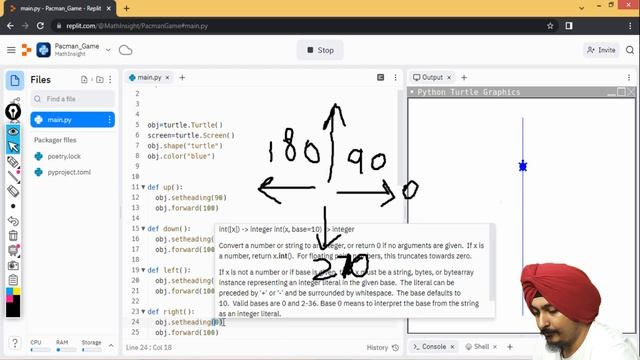Image resolution: width=640 pixels, height=360 pixels.
Task: Select the pencil drawing tool
Action: (x=13, y=162)
